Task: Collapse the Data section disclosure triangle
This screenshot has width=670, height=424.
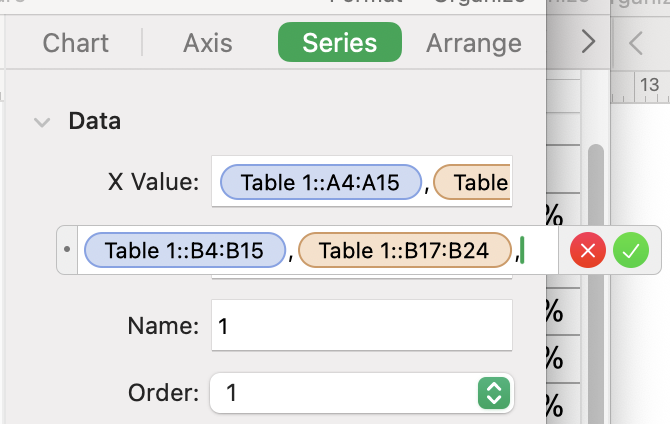Action: click(x=42, y=122)
